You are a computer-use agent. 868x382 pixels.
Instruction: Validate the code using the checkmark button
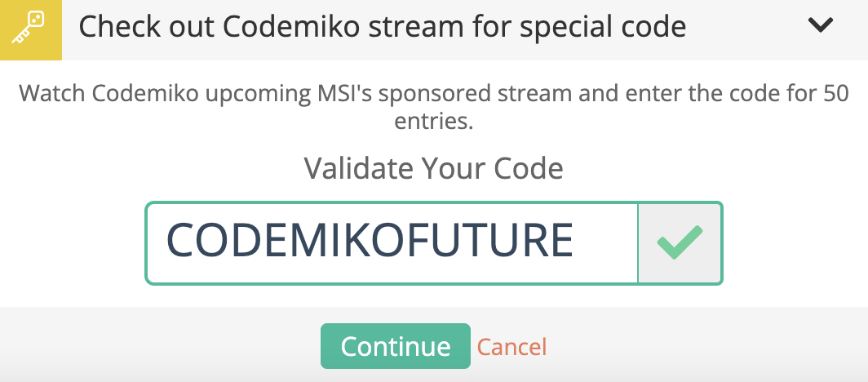(x=680, y=243)
